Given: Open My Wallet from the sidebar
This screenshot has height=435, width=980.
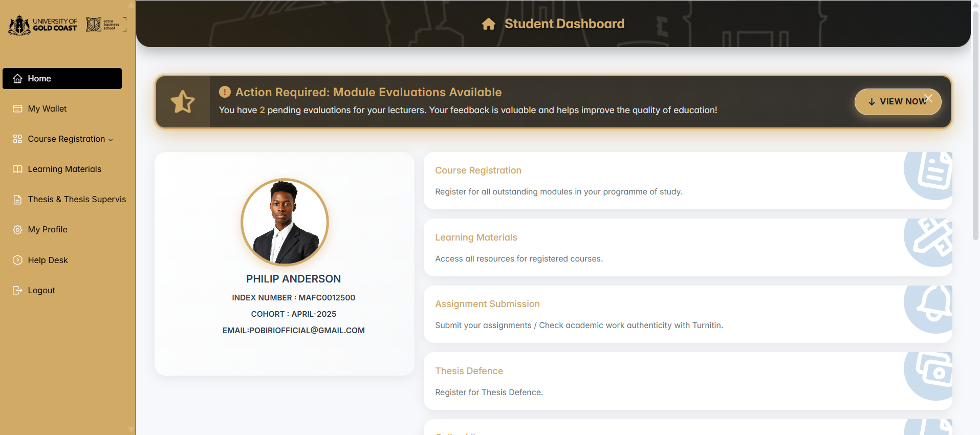Looking at the screenshot, I should pos(47,109).
